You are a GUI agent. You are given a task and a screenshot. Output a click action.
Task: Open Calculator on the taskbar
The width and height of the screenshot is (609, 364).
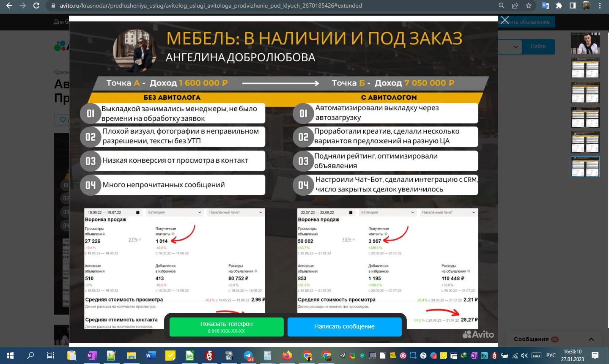(x=268, y=356)
